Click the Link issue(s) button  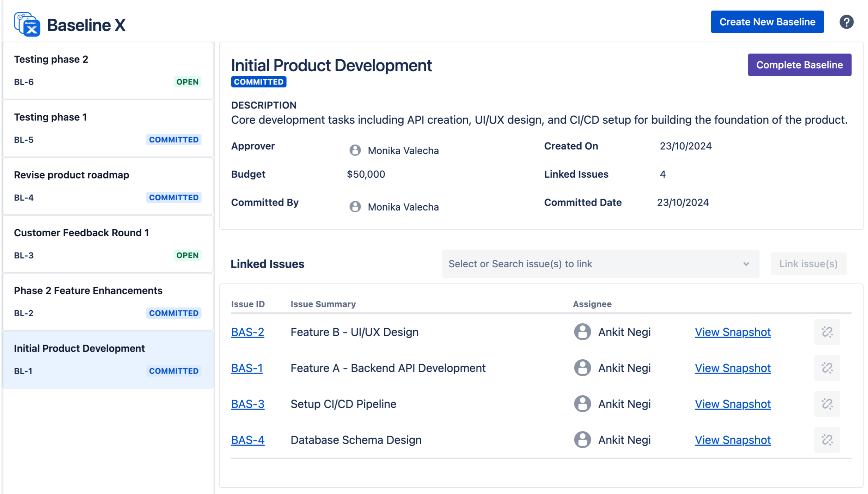[808, 264]
